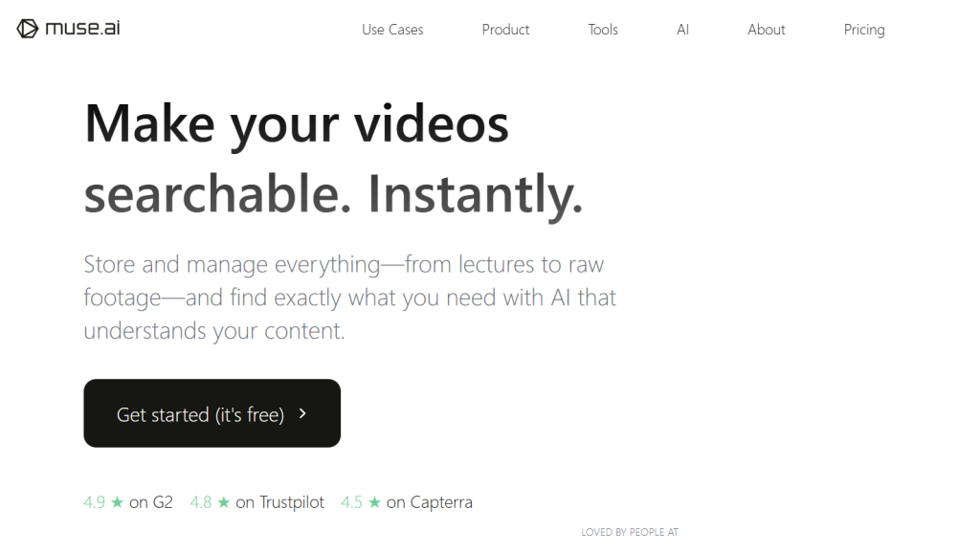Open the Capterra rating link
This screenshot has width=980, height=553.
click(x=407, y=502)
